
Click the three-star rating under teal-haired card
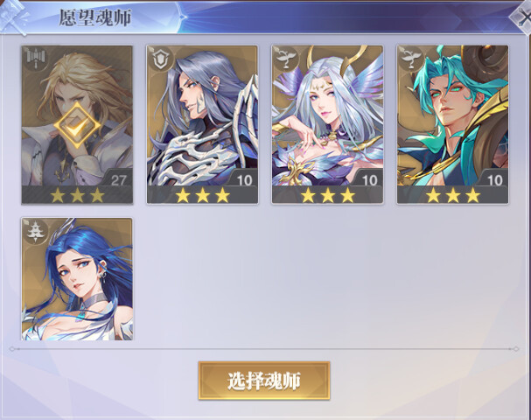coord(453,195)
